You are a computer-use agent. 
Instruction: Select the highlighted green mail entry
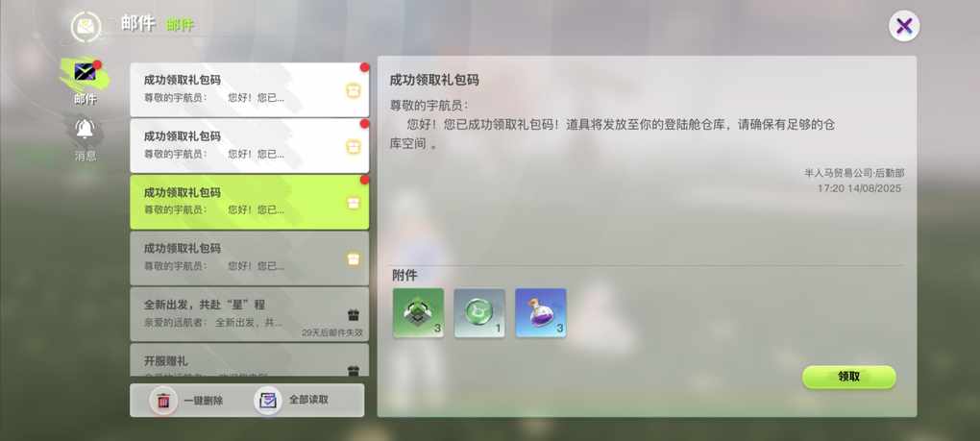coord(250,202)
